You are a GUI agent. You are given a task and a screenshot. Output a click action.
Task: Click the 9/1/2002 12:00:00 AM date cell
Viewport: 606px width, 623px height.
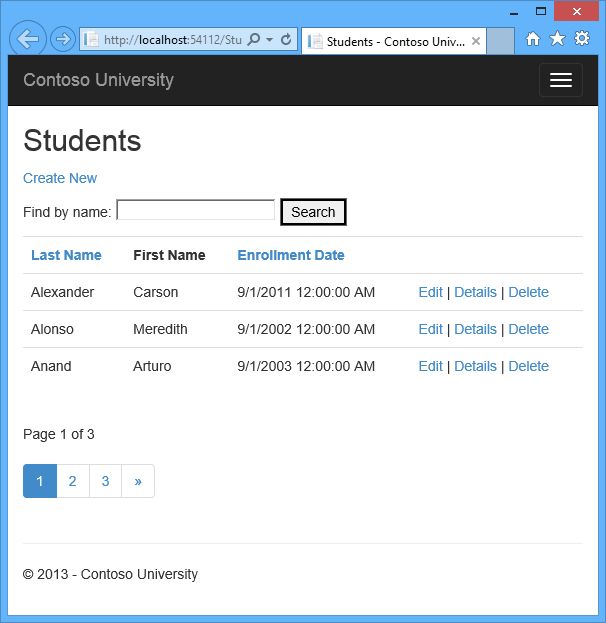pyautogui.click(x=306, y=329)
